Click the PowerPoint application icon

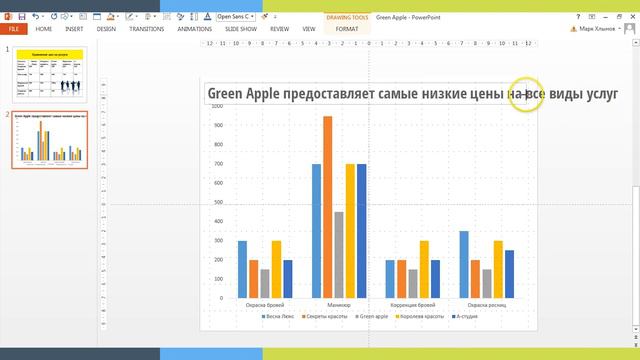[x=8, y=17]
